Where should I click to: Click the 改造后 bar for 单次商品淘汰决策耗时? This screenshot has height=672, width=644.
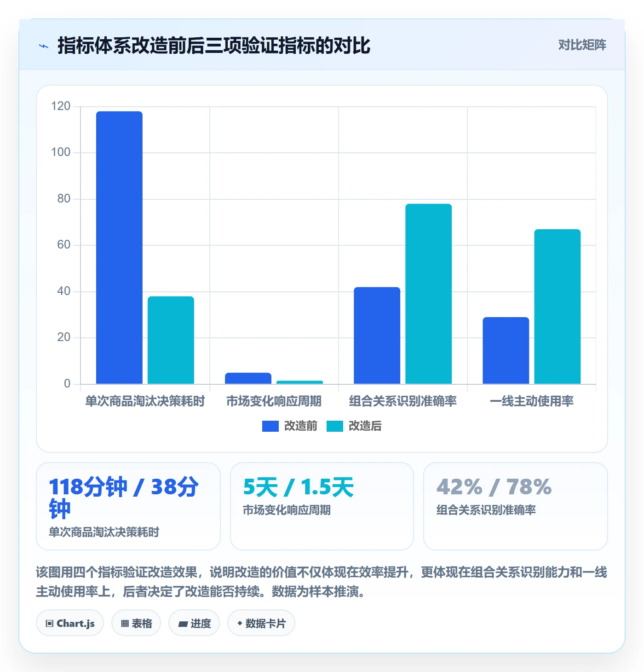click(x=171, y=340)
